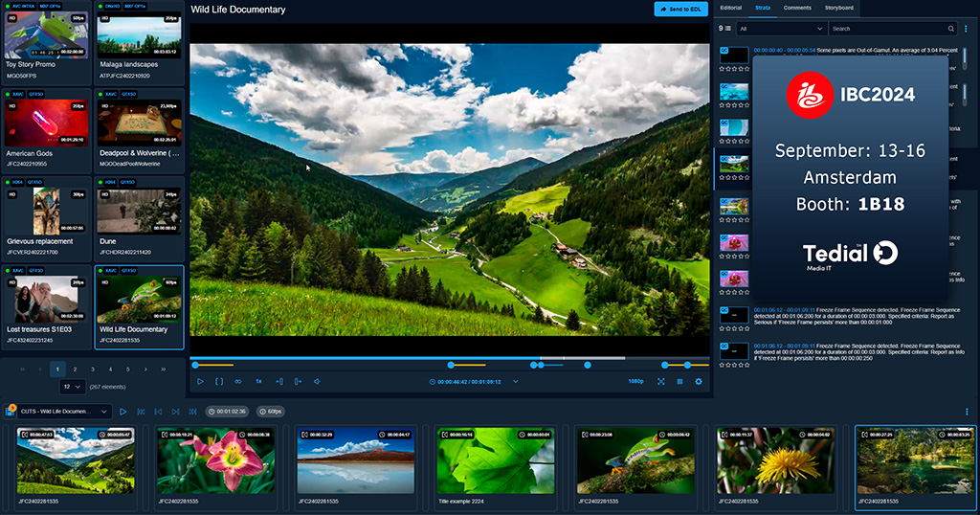980x515 pixels.
Task: Toggle loop playback in the player
Action: click(x=238, y=381)
